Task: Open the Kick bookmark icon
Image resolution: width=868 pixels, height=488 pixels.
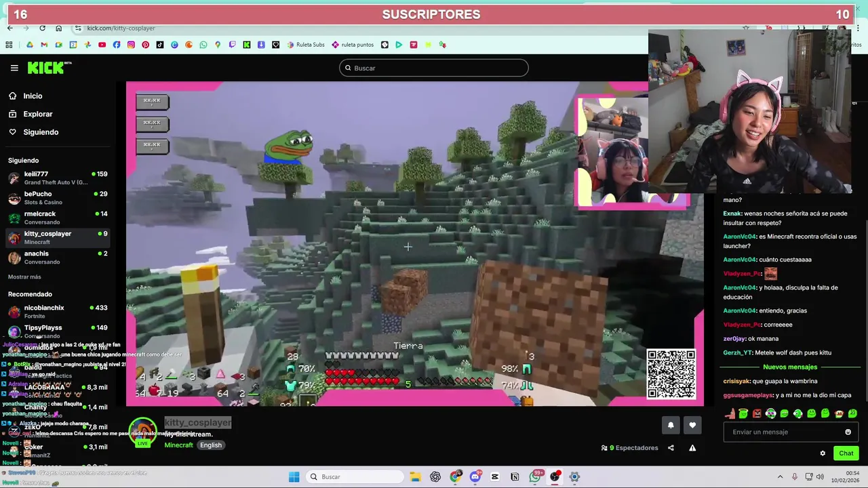Action: coord(247,45)
